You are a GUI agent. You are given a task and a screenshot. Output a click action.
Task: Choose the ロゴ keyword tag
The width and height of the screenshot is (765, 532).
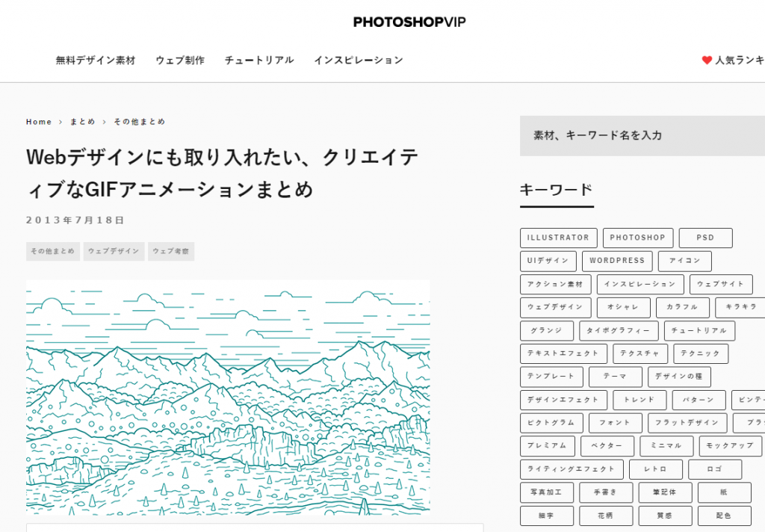click(715, 469)
